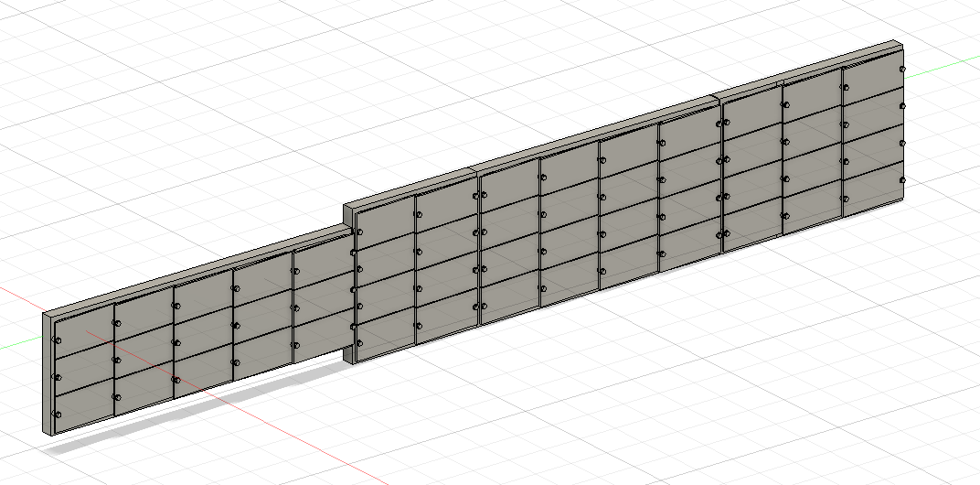The image size is (980, 485).
Task: Click the topmost bolt on the wall's far-right edge
Action: click(x=902, y=70)
